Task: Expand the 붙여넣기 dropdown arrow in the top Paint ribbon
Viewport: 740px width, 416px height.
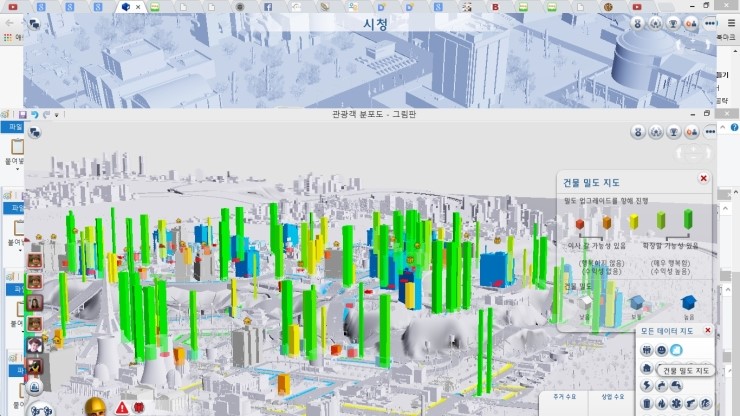Action: [x=17, y=169]
